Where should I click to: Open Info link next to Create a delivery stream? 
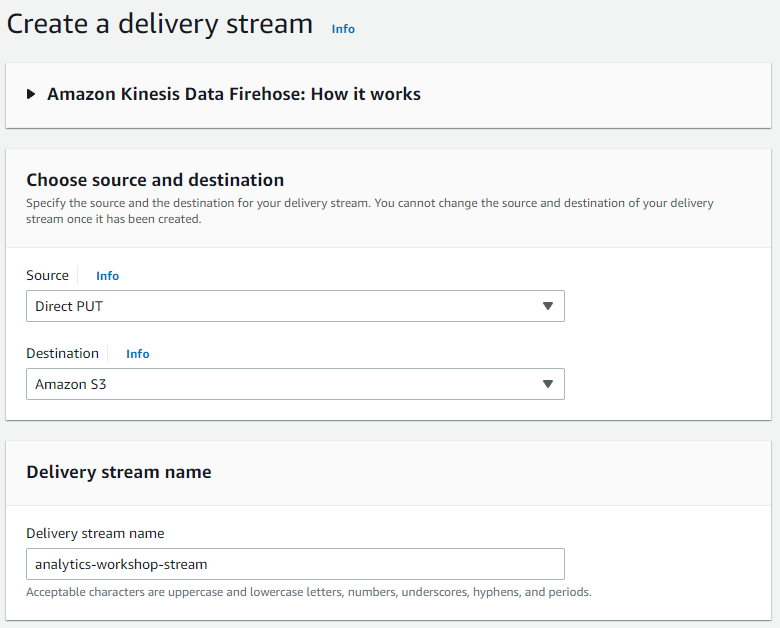pyautogui.click(x=343, y=29)
